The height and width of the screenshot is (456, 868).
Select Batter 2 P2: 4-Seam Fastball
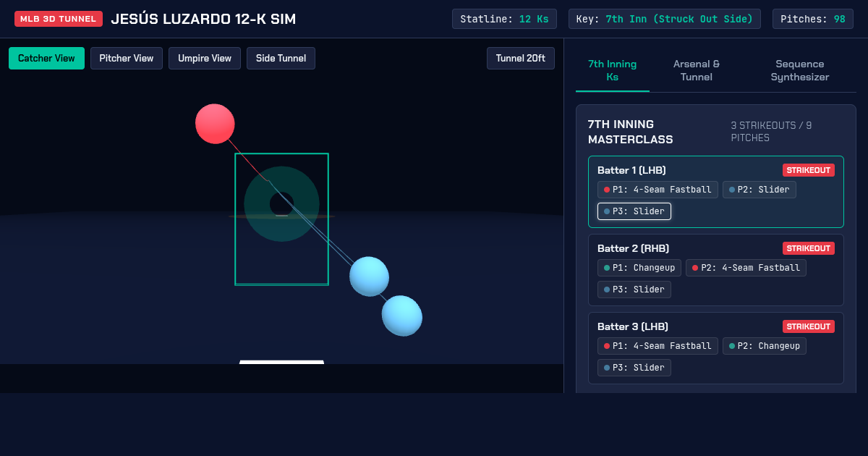tap(746, 268)
